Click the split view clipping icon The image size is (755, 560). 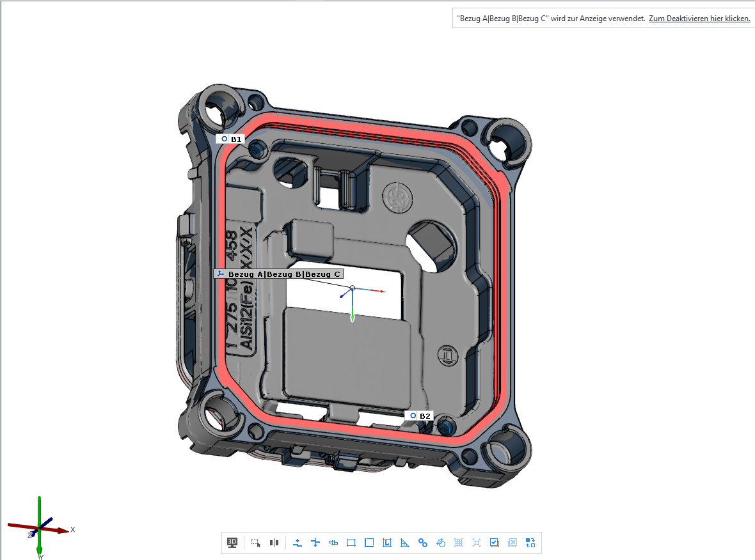tap(274, 543)
